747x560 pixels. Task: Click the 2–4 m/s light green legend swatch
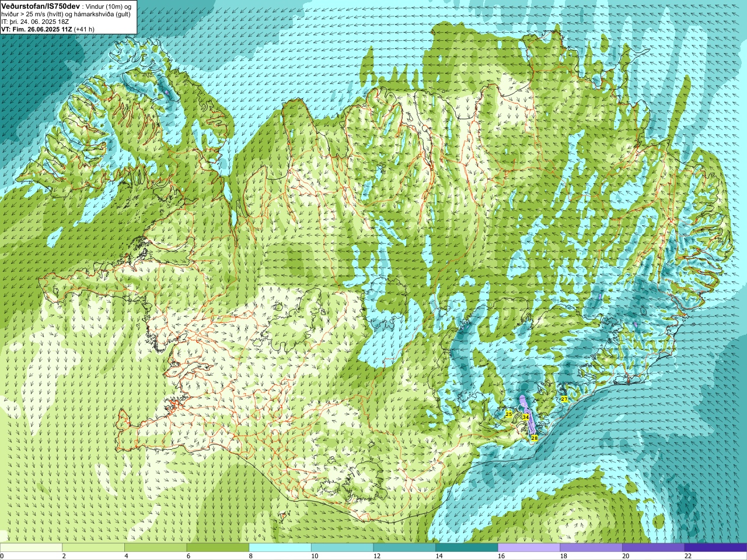(93, 548)
